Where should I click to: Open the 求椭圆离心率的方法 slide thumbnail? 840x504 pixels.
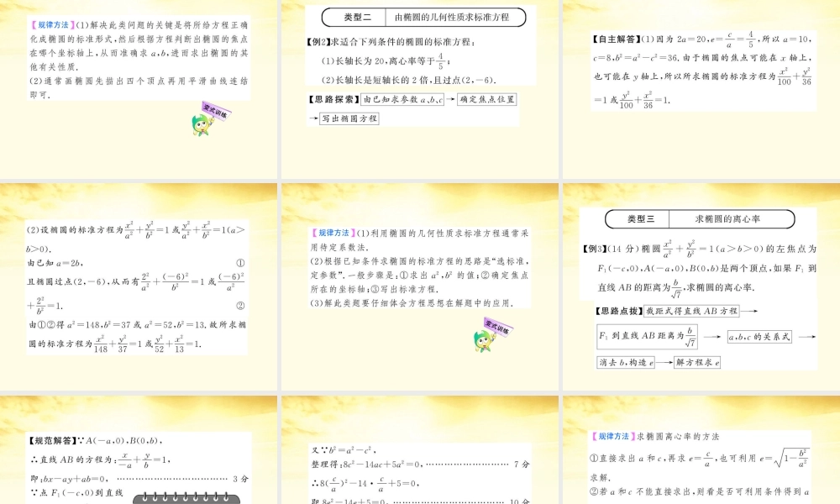pyautogui.click(x=701, y=450)
